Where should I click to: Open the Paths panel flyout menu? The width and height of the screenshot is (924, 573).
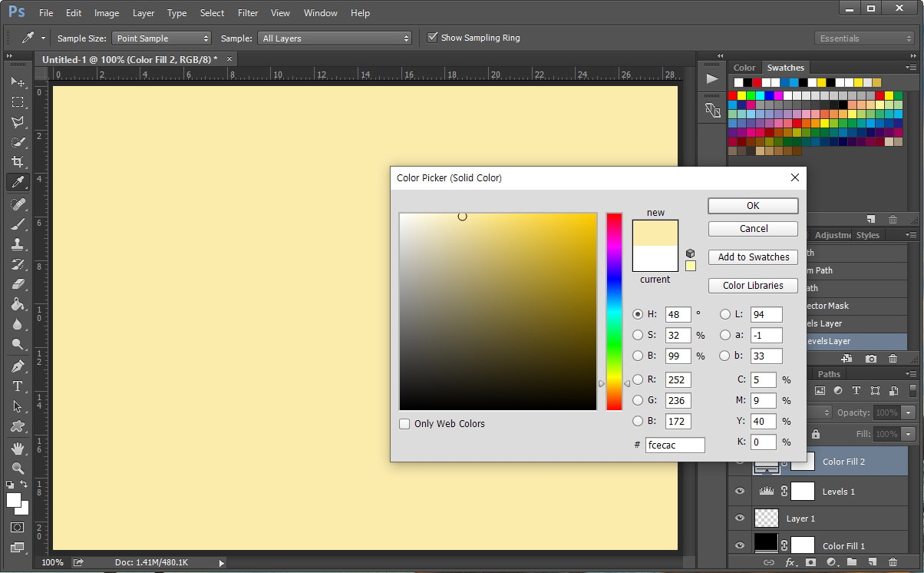pos(911,374)
